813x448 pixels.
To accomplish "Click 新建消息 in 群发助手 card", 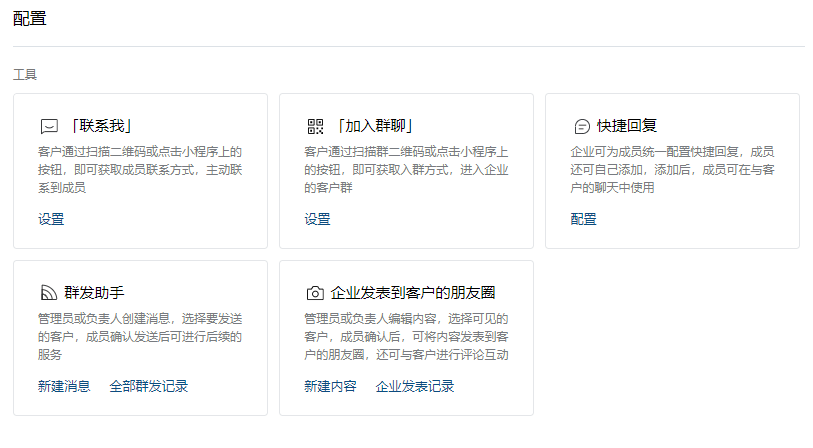I will [x=64, y=386].
